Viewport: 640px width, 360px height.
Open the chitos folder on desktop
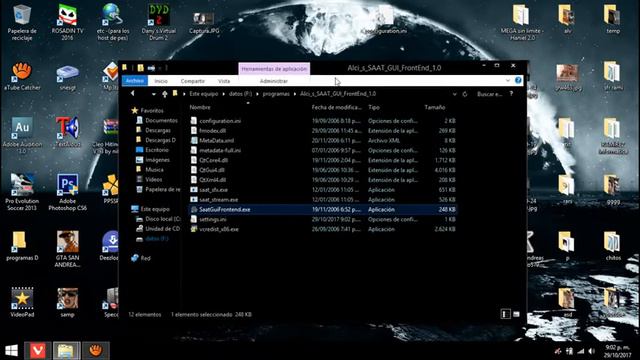(613, 246)
